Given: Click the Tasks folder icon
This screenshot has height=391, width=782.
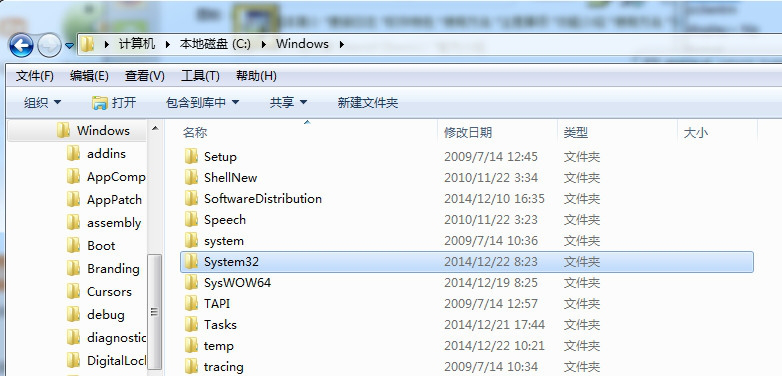Looking at the screenshot, I should tap(191, 324).
